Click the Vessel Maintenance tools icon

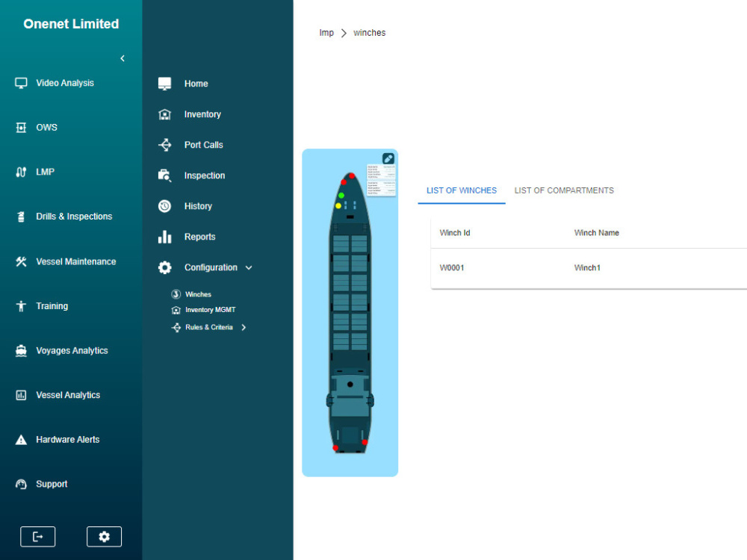[21, 261]
